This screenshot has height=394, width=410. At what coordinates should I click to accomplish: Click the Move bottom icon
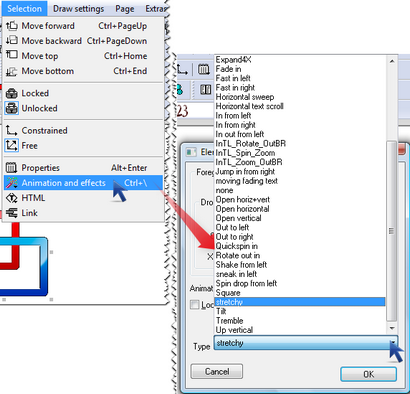click(x=12, y=71)
